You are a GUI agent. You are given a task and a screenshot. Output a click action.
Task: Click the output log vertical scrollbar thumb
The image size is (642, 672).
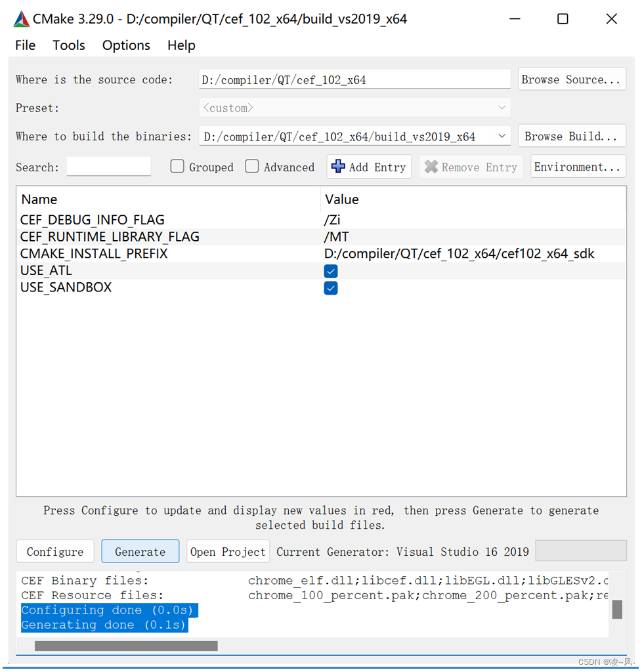coord(617,609)
